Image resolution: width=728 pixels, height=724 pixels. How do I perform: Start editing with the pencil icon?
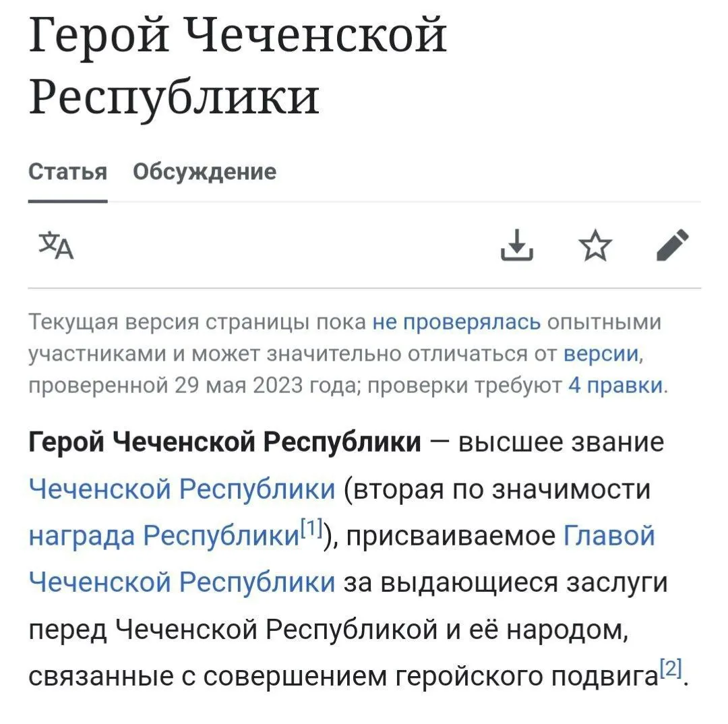click(x=673, y=246)
